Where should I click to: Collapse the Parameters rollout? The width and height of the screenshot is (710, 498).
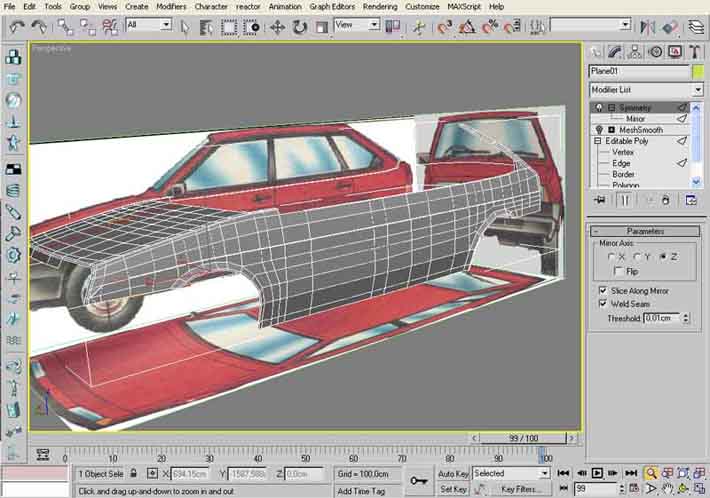point(646,231)
